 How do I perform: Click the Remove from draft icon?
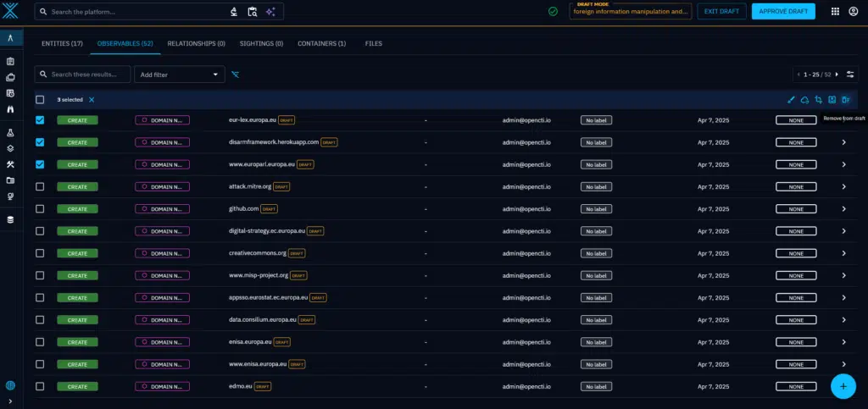(845, 100)
